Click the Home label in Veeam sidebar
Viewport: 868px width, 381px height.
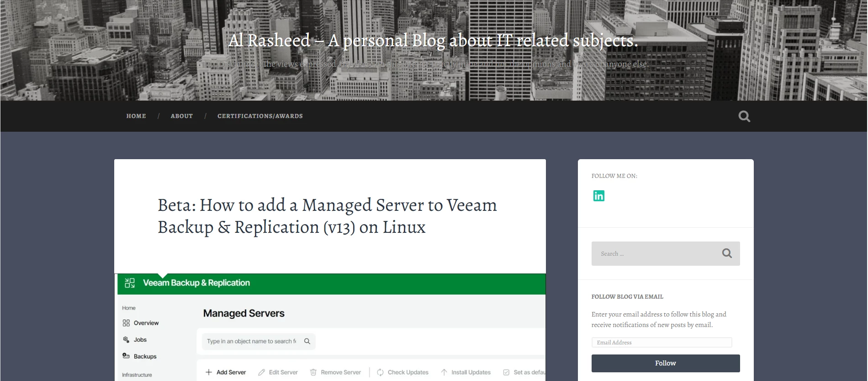[129, 308]
